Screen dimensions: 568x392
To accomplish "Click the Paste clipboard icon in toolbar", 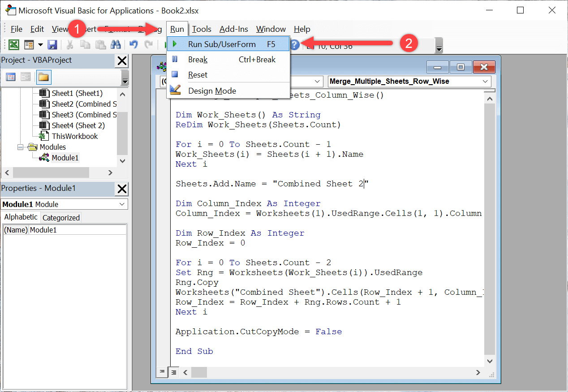I will [x=100, y=44].
